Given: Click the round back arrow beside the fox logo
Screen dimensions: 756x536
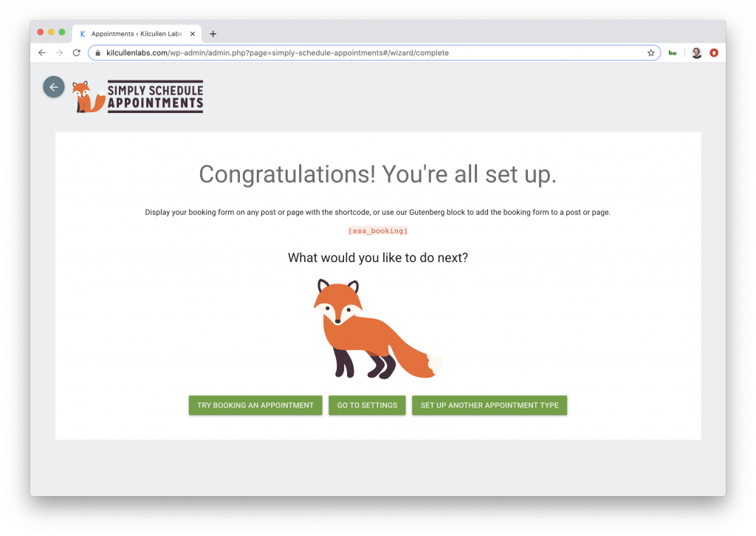Looking at the screenshot, I should pyautogui.click(x=53, y=87).
